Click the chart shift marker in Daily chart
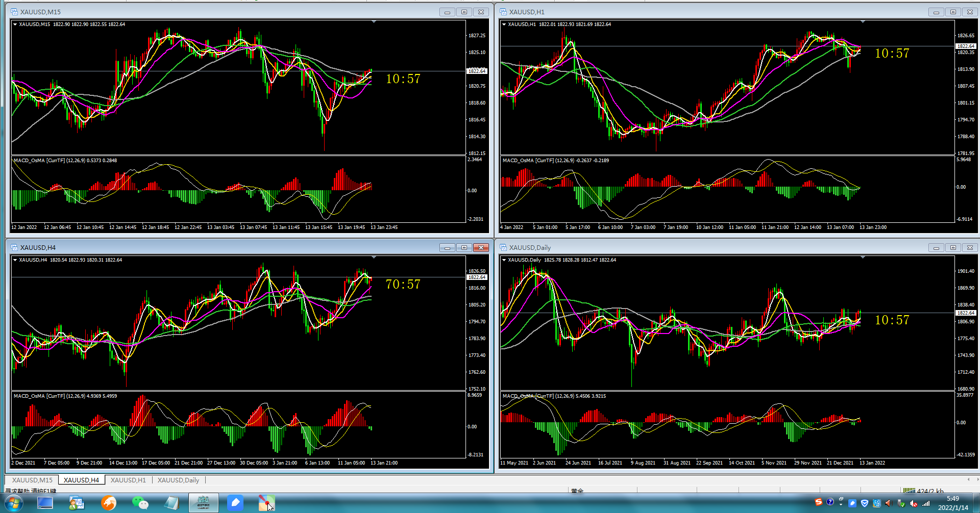 coord(863,258)
